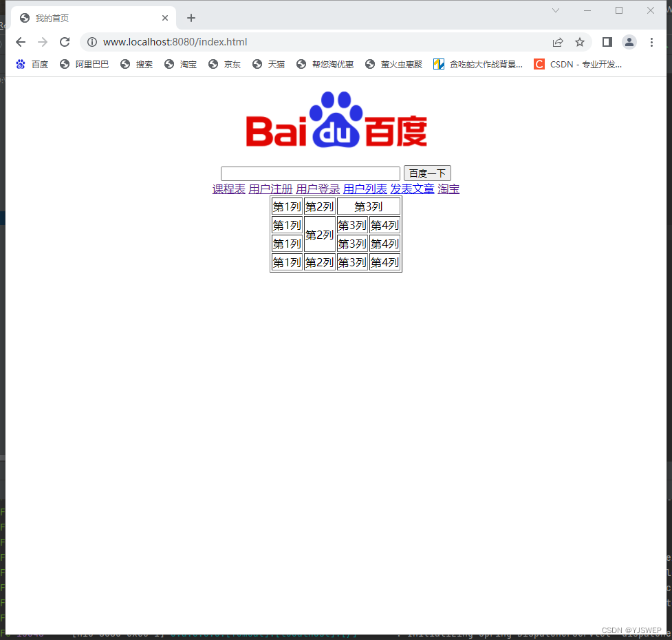This screenshot has width=672, height=640.
Task: Open the 京东 bookmark
Action: pyautogui.click(x=224, y=64)
